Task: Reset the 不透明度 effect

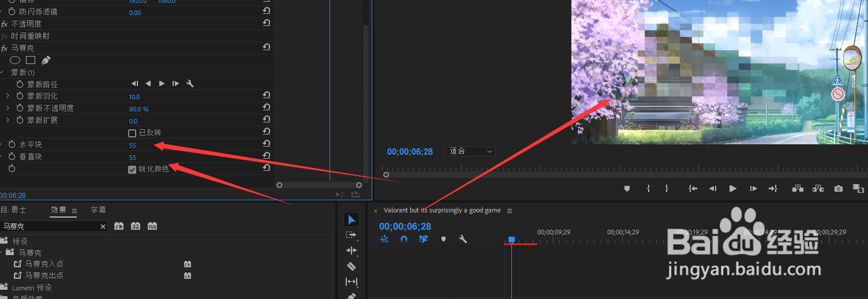Action: (267, 23)
